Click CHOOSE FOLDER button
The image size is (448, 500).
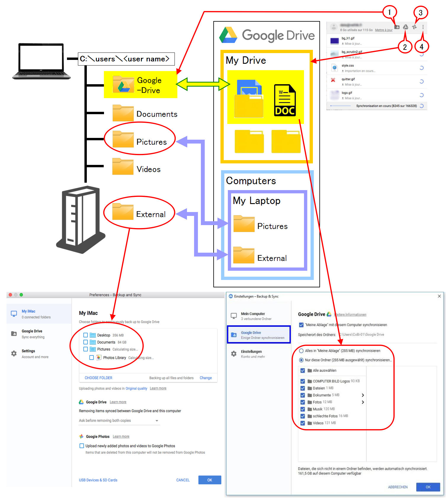pos(98,378)
